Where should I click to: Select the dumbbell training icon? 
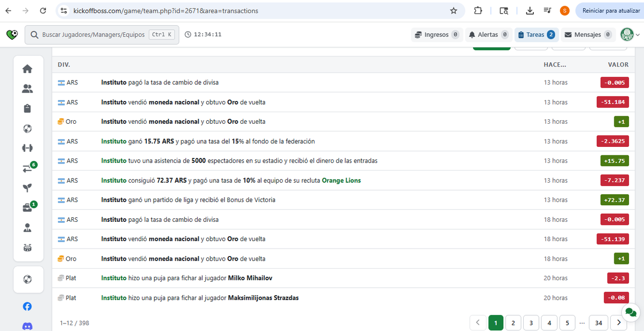click(x=27, y=148)
